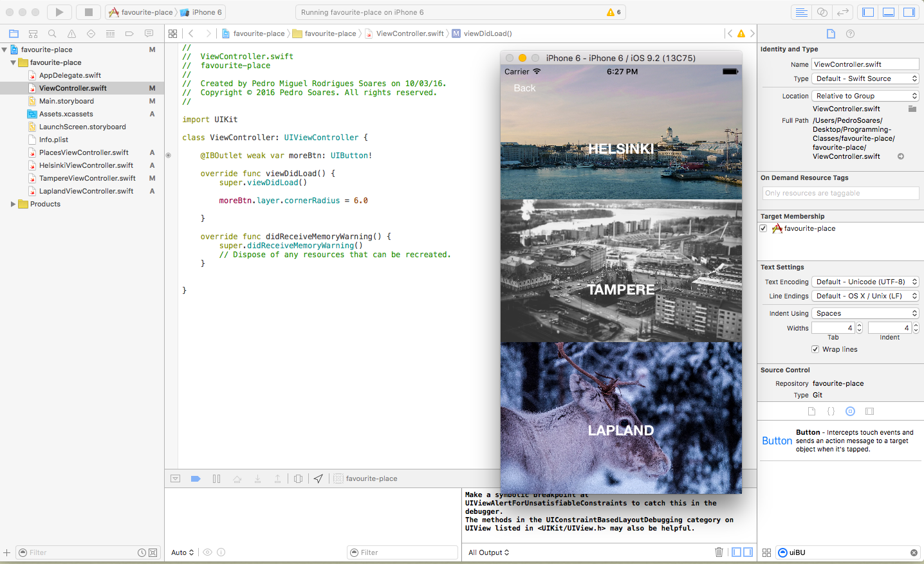
Task: Show the Project navigator
Action: 14,33
